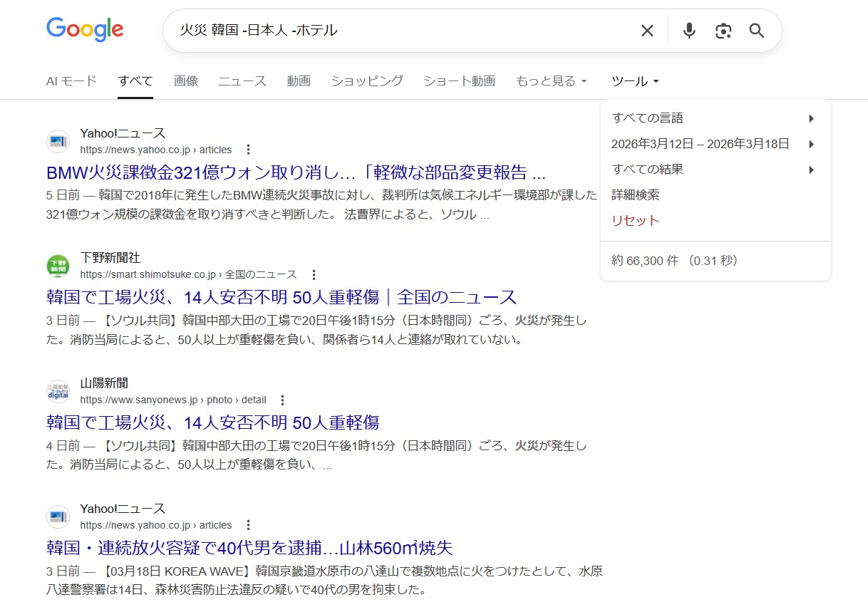The image size is (868, 607).
Task: Click the magnifying glass search button
Action: (756, 31)
